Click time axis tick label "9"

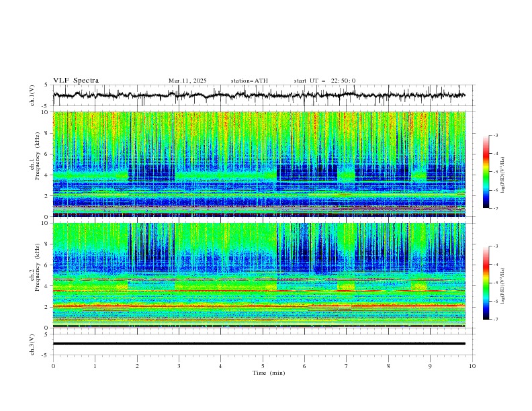click(430, 366)
